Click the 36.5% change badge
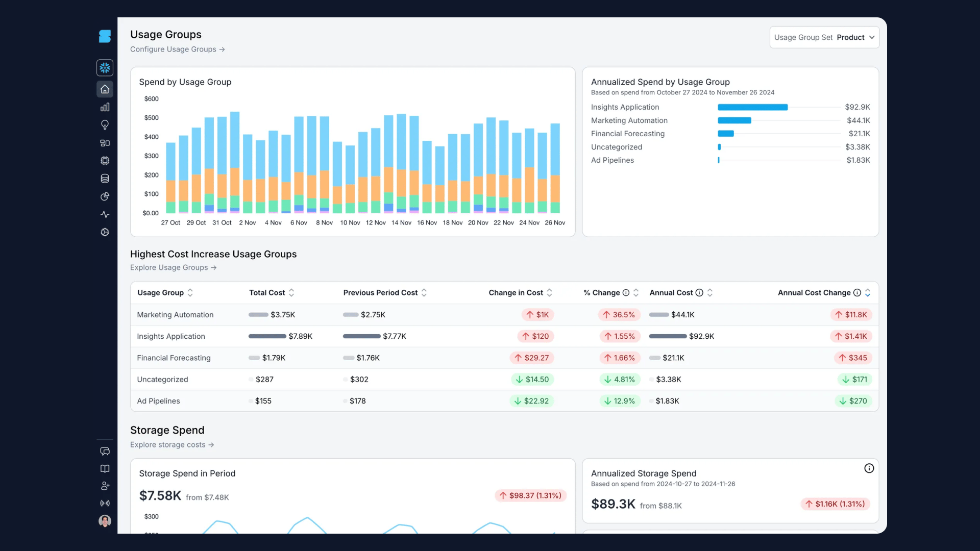The height and width of the screenshot is (551, 980). click(x=619, y=315)
